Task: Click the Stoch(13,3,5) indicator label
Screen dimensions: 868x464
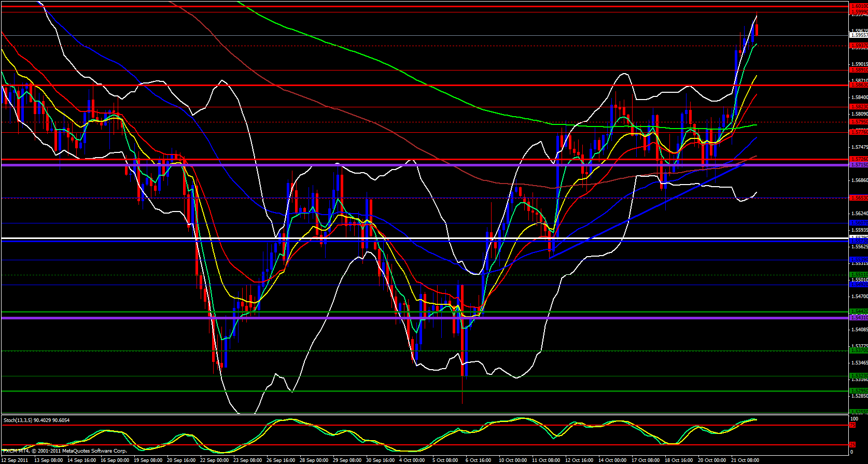Action: click(x=36, y=420)
